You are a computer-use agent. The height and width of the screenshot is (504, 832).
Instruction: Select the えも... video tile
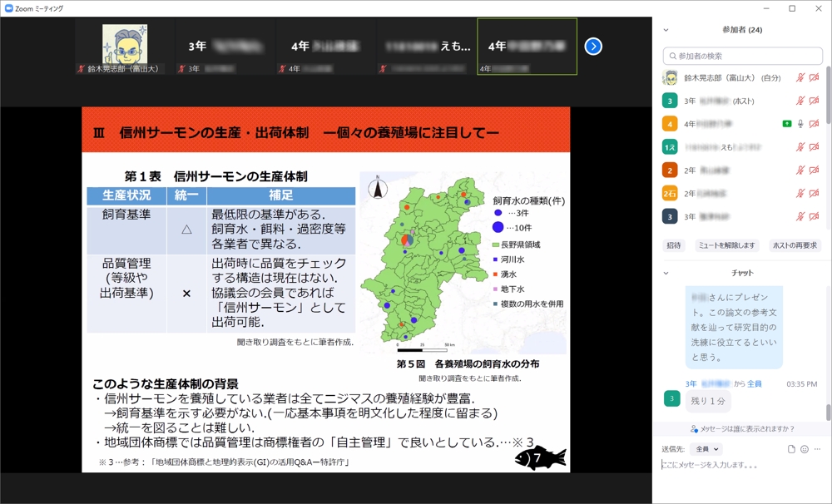[x=427, y=47]
